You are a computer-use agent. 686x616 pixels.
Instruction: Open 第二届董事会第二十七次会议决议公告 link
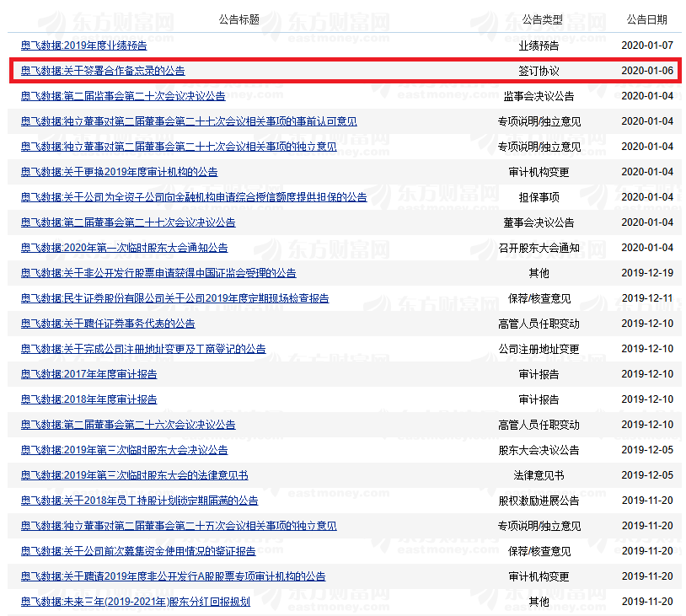tap(128, 222)
